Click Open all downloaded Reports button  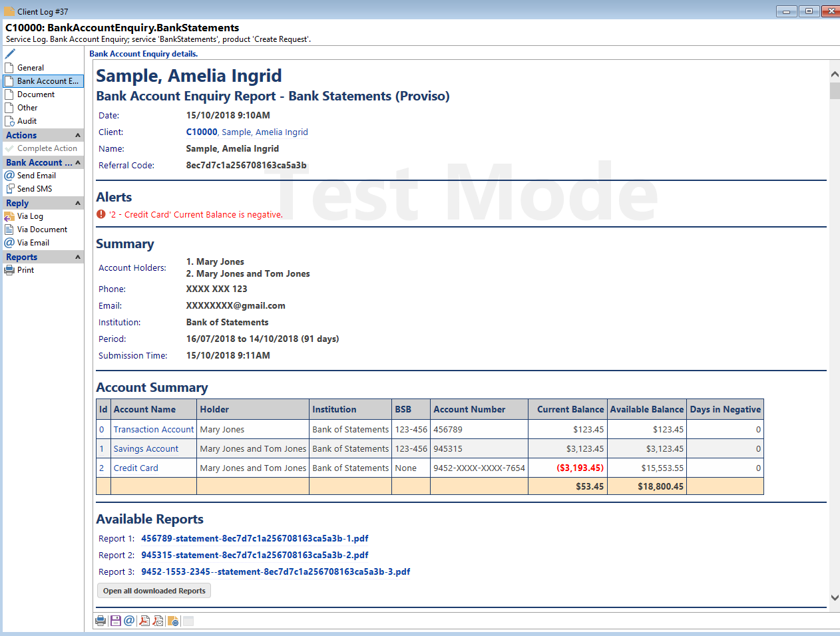point(154,591)
